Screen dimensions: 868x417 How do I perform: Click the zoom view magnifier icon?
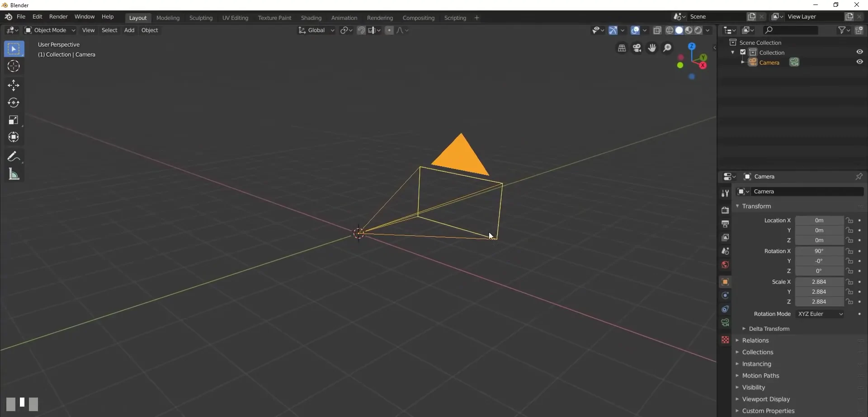pyautogui.click(x=667, y=48)
